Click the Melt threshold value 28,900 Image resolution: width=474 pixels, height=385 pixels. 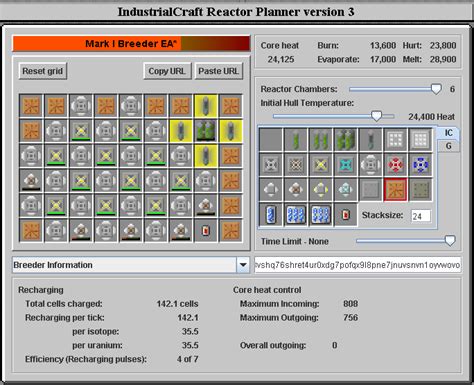(443, 59)
